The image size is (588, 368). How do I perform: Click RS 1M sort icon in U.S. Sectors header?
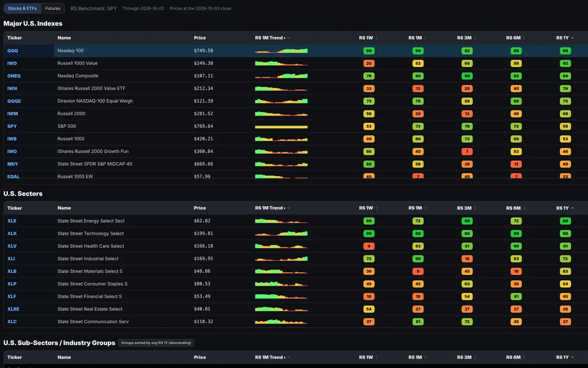click(x=425, y=208)
